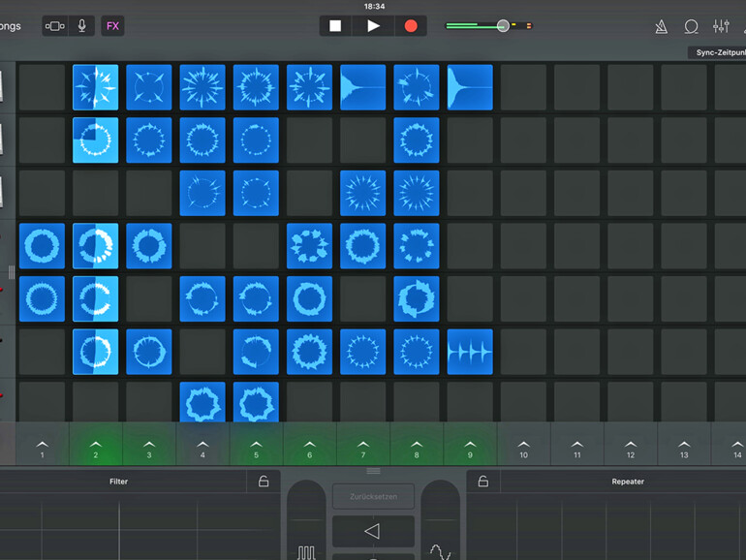Play the thick ring loop cell row 4 column 1
Viewport: 746px width, 560px height.
[43, 246]
